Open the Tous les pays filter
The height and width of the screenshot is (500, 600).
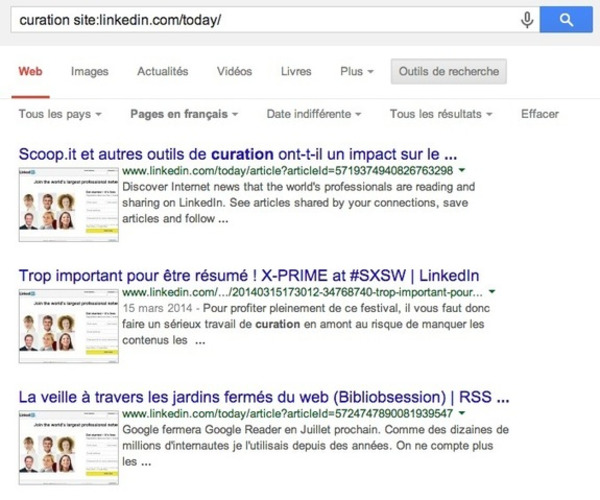coord(60,114)
